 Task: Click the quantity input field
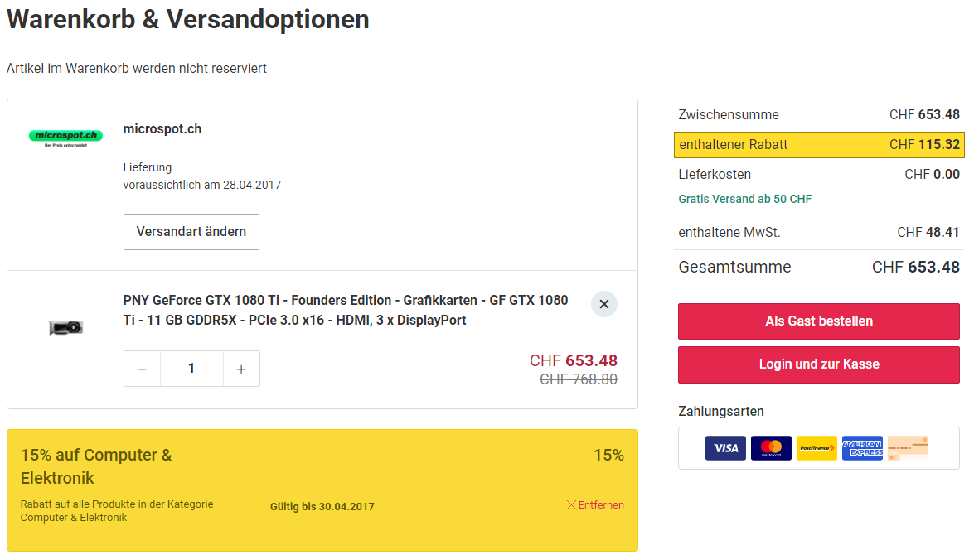(191, 369)
